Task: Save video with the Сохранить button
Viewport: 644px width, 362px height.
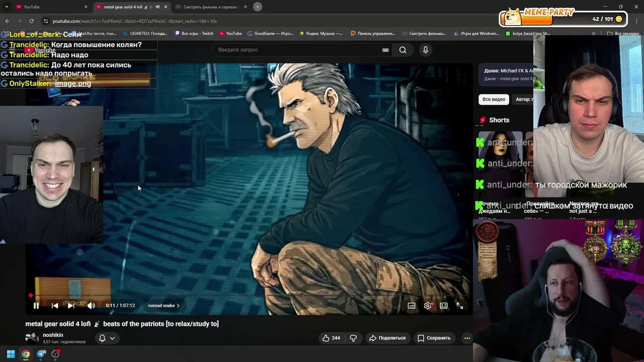Action: 434,338
